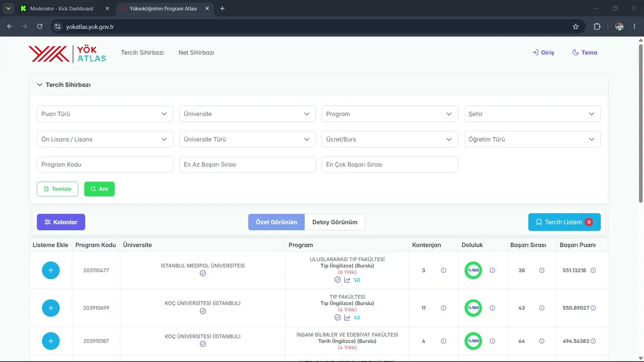Image resolution: width=644 pixels, height=362 pixels.
Task: Open Tercih Sihirbazı in the top navigation
Action: (x=142, y=53)
